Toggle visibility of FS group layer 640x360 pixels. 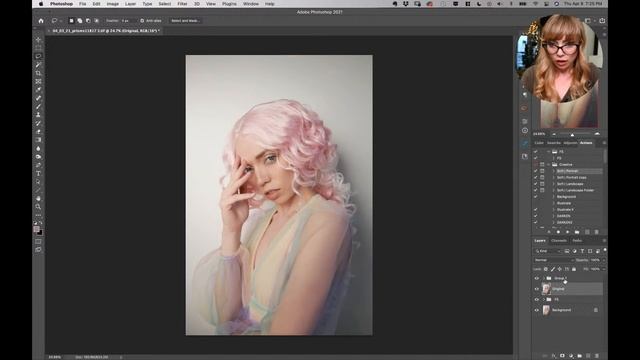pos(537,300)
